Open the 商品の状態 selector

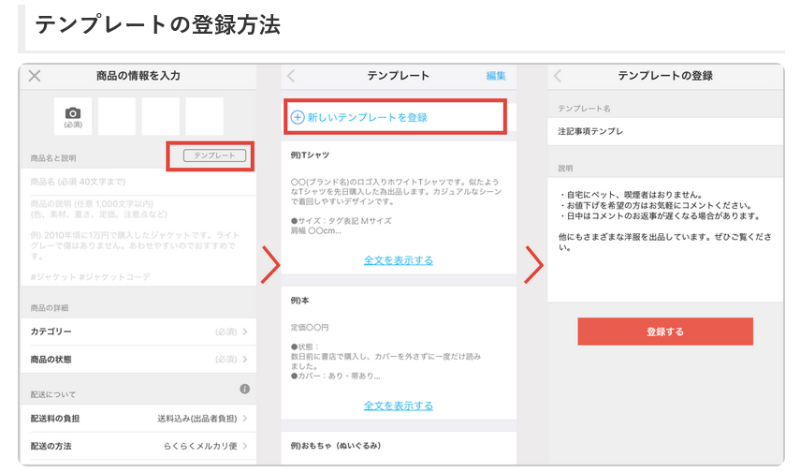137,358
